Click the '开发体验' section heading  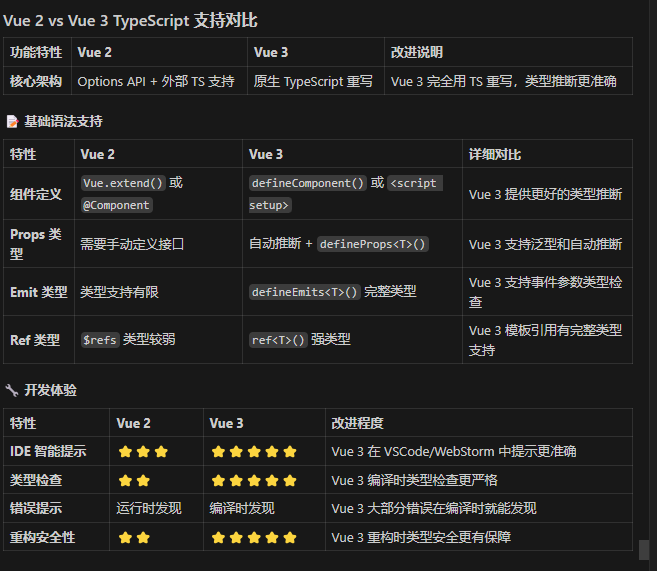(51, 390)
